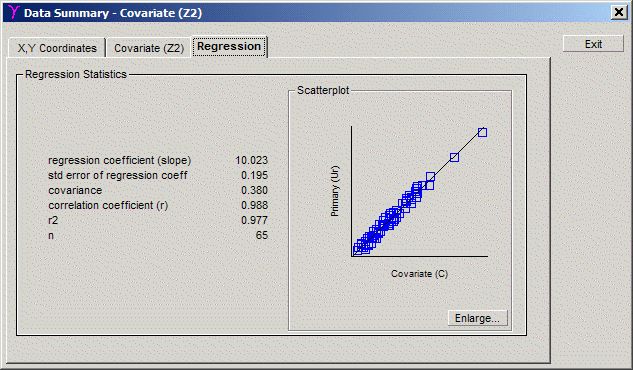Click the 'covariance' label
Image resolution: width=633 pixels, height=370 pixels.
pyautogui.click(x=75, y=190)
